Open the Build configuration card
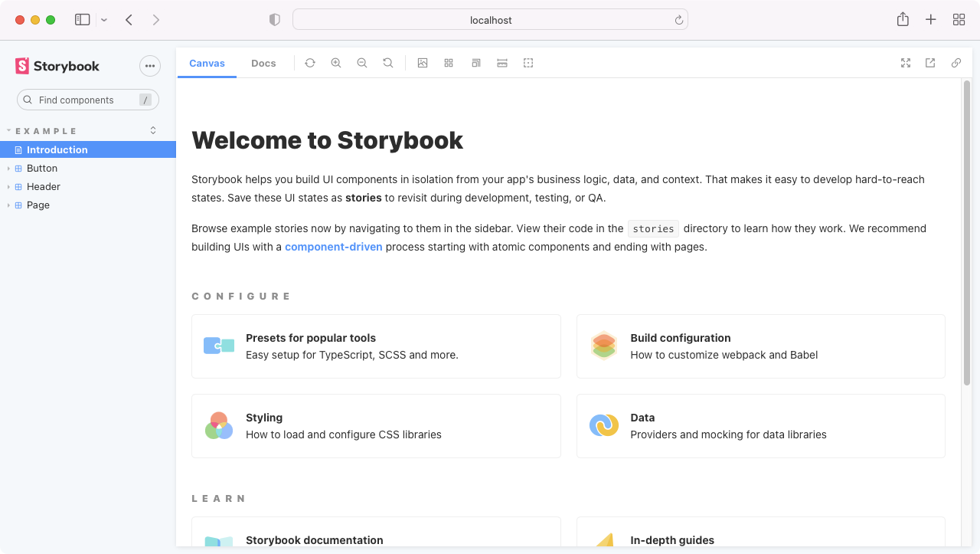Viewport: 980px width, 554px height. click(761, 346)
